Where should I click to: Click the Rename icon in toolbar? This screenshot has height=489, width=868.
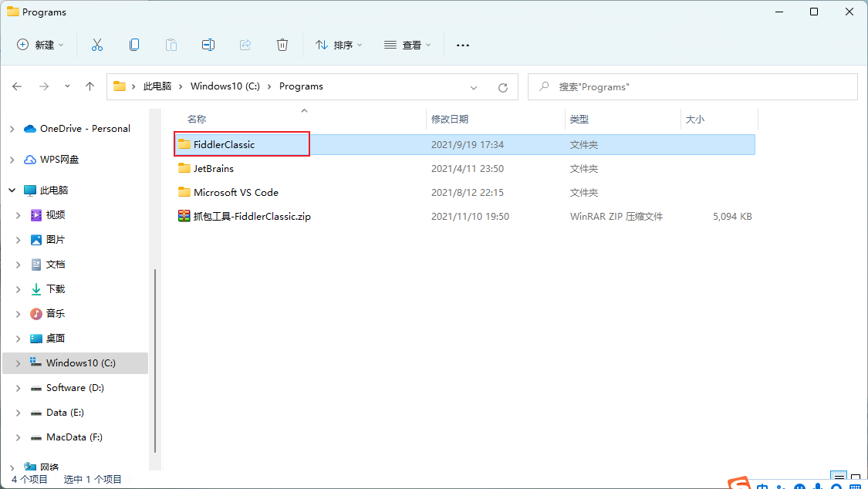208,45
